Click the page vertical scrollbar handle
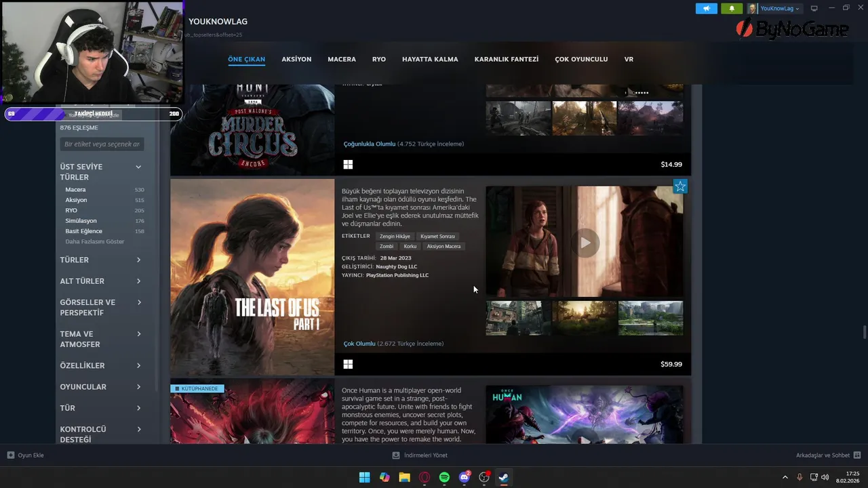Image resolution: width=868 pixels, height=488 pixels. [x=864, y=332]
